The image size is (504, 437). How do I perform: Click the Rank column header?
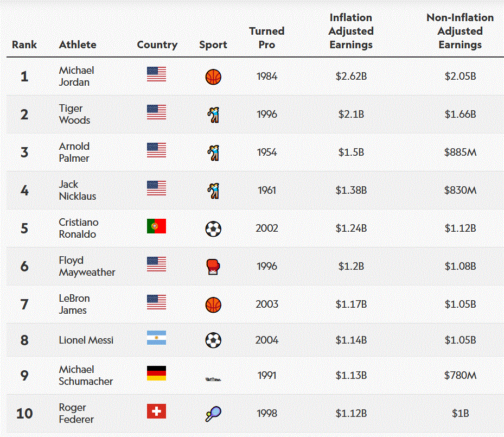(24, 45)
